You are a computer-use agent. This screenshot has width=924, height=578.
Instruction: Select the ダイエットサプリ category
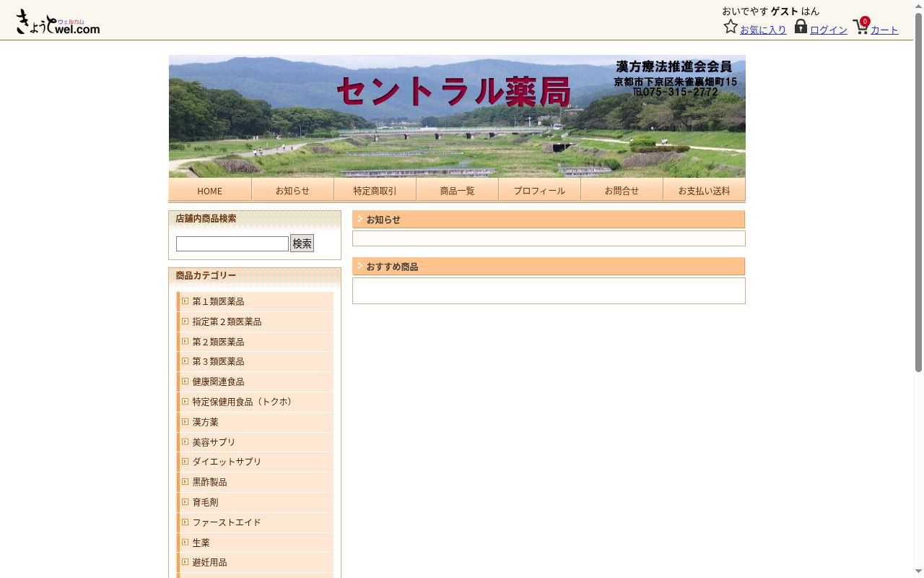pos(255,462)
